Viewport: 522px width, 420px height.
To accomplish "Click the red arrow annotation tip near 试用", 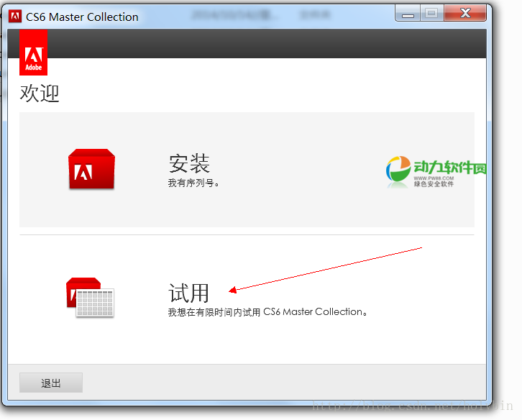I will [232, 291].
